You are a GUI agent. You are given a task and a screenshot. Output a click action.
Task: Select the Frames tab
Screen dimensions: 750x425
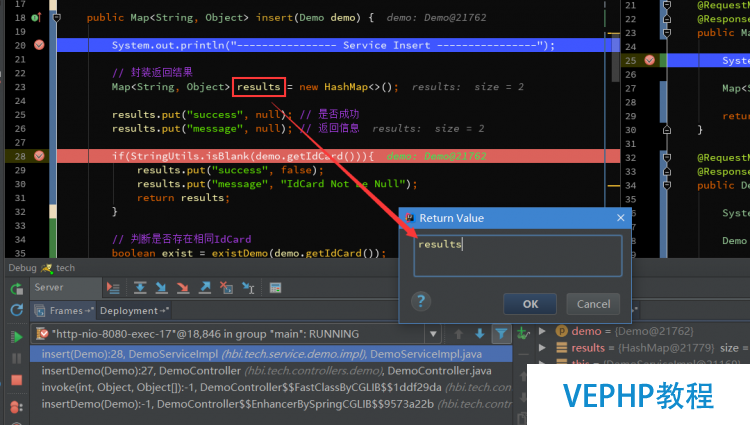65,311
